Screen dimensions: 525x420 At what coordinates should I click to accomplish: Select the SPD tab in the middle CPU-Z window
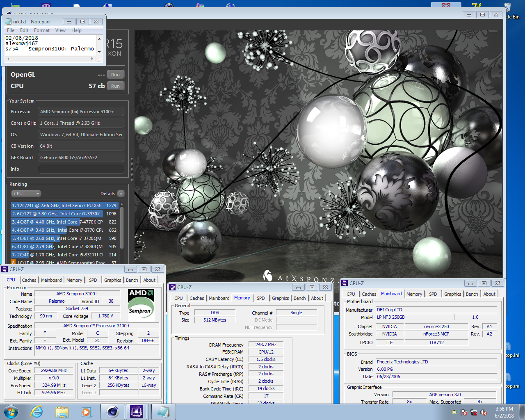pos(261,298)
